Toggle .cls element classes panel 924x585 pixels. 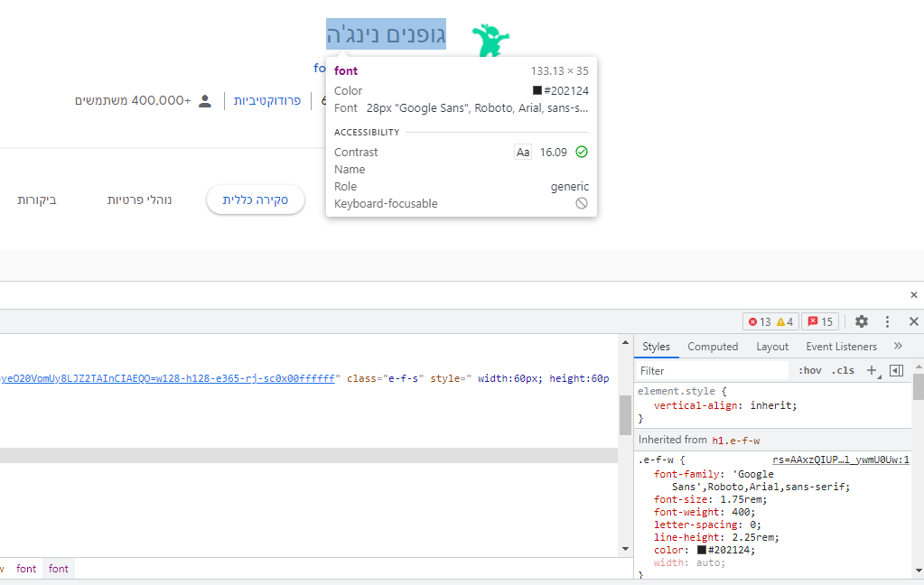tap(843, 370)
